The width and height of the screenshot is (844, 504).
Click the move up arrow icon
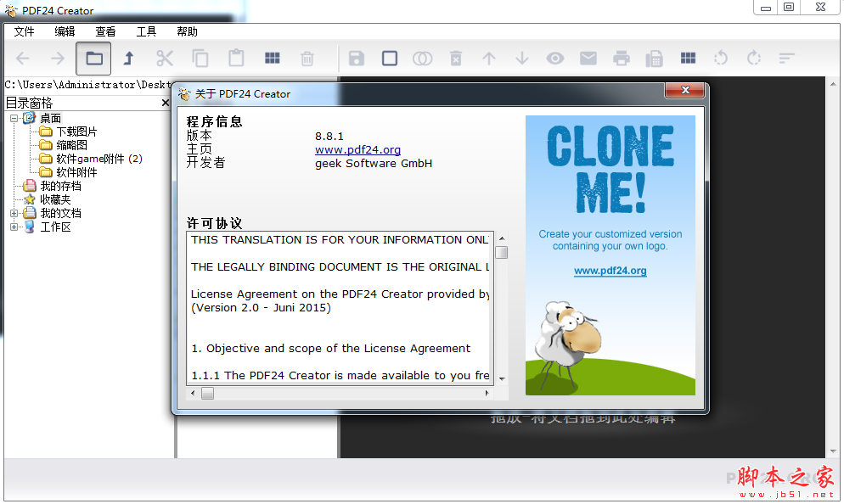pos(489,58)
